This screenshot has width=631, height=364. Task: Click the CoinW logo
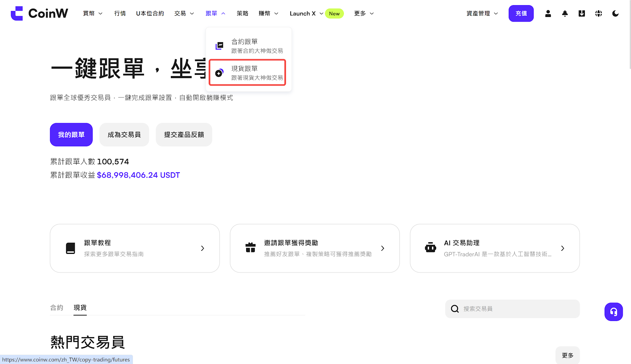point(39,13)
